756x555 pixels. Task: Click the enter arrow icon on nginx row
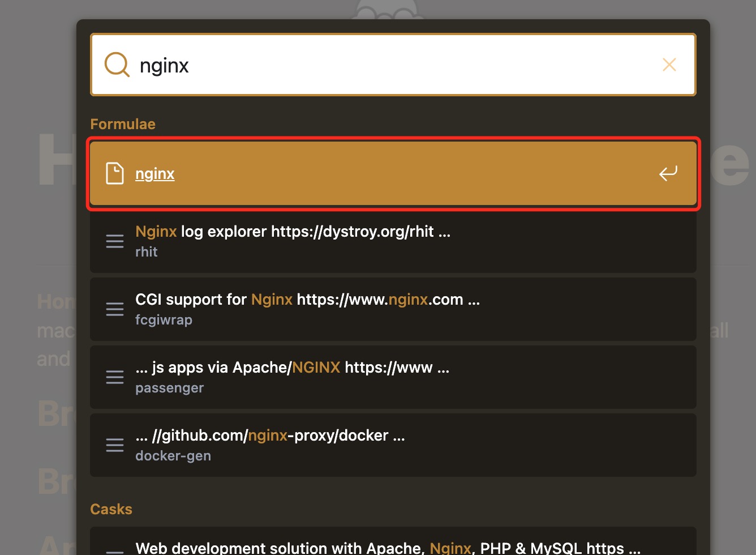click(668, 173)
